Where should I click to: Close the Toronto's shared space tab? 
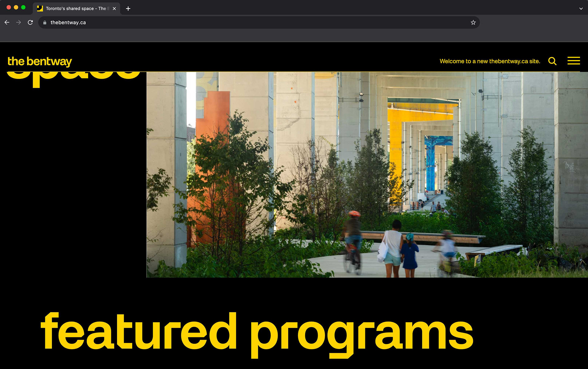click(114, 9)
